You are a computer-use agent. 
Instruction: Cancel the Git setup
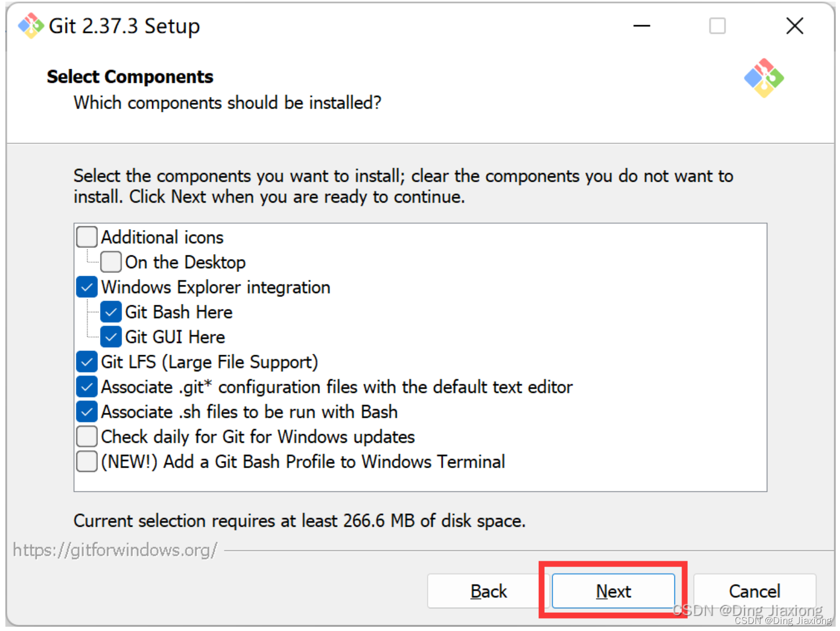coord(754,591)
